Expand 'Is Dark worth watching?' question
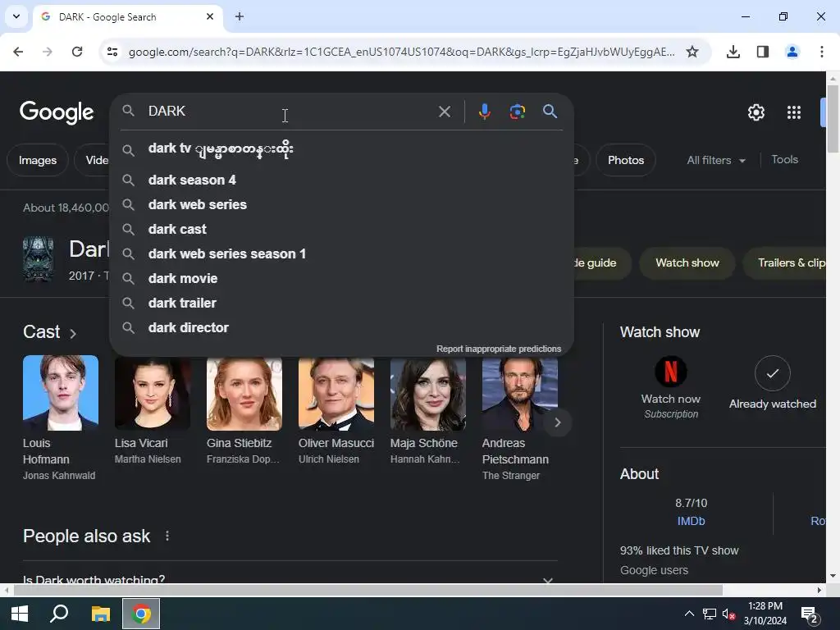The height and width of the screenshot is (630, 840). click(x=290, y=579)
